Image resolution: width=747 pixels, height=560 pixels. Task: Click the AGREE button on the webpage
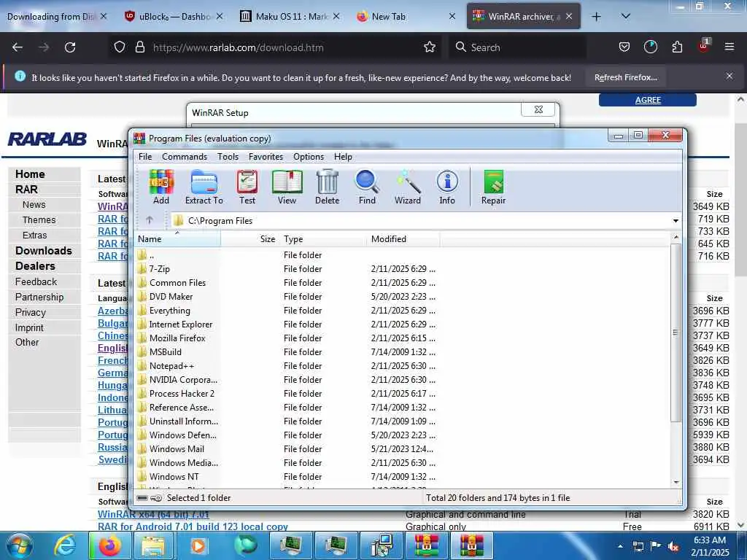coord(648,100)
